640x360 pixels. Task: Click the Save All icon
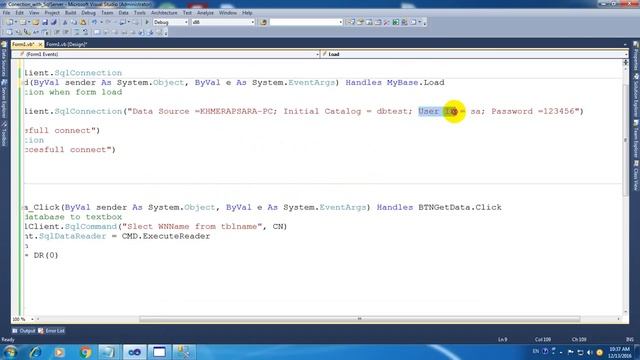click(x=53, y=22)
